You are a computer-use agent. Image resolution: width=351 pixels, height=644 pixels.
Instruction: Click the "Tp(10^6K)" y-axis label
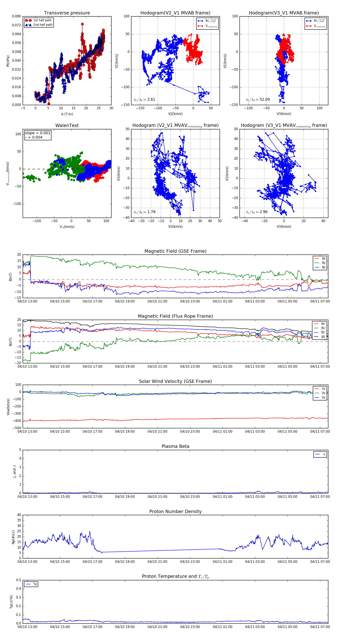tap(11, 602)
